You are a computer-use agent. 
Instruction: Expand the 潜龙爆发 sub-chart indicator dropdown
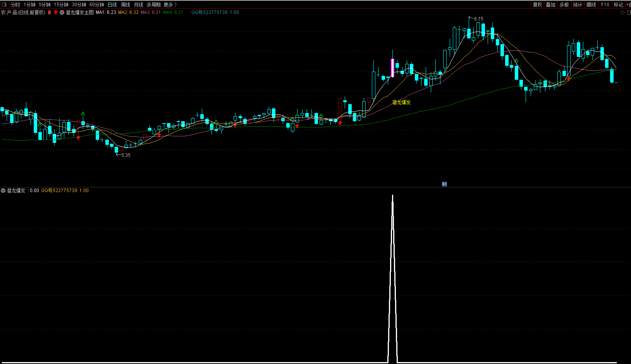tap(3, 191)
